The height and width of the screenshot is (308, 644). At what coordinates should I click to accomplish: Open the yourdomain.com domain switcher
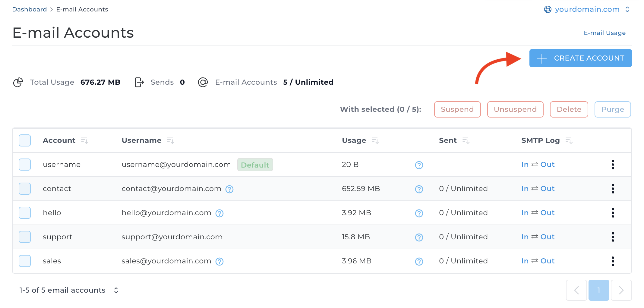click(587, 9)
